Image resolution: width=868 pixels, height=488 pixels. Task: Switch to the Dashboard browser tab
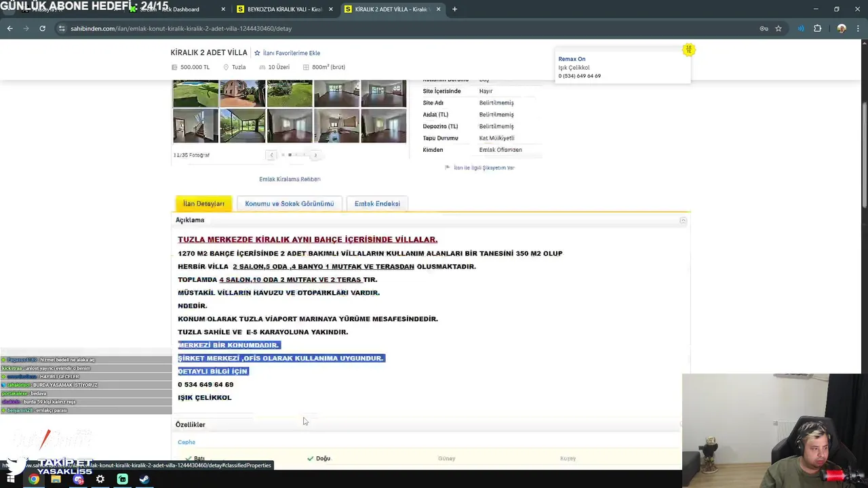pyautogui.click(x=176, y=9)
